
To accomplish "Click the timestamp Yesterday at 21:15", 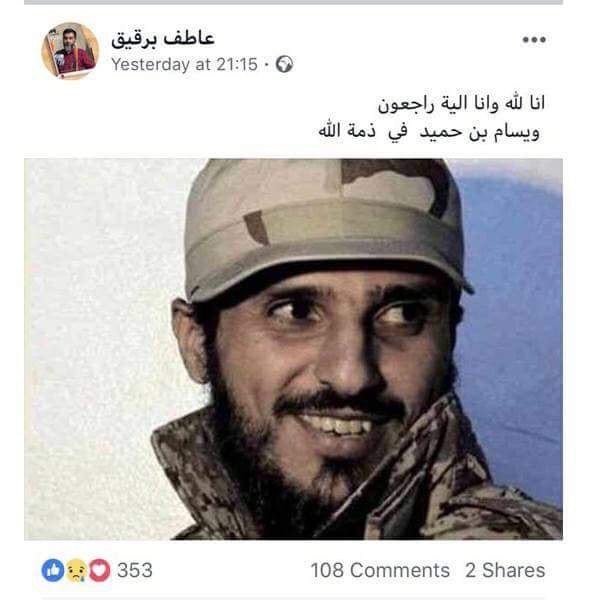I will point(184,64).
